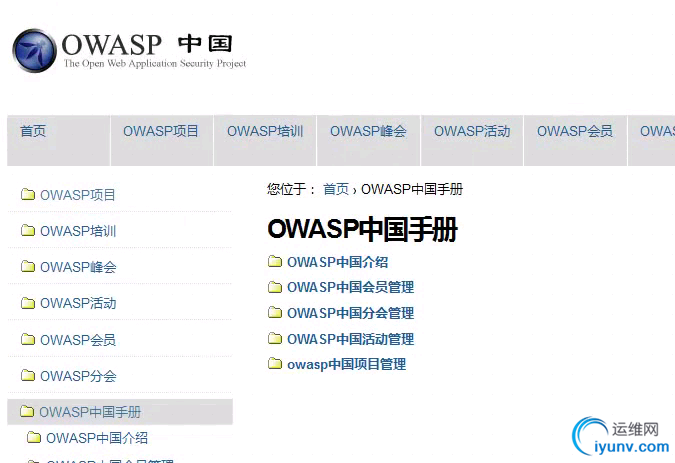Click folder icon beside sidebar OWASP会员
The width and height of the screenshot is (675, 463).
[28, 340]
